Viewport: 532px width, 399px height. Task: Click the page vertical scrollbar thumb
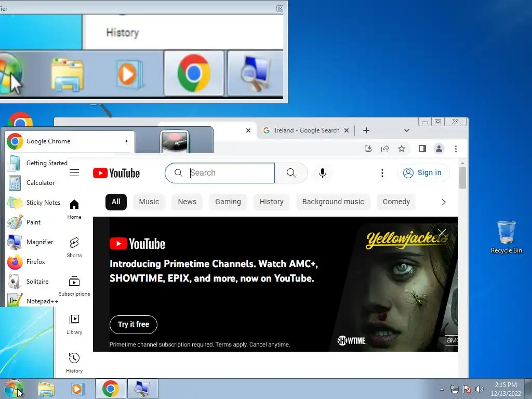tap(462, 178)
